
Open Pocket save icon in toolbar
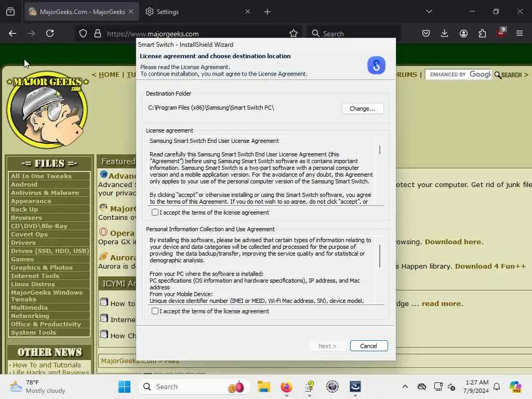click(426, 33)
